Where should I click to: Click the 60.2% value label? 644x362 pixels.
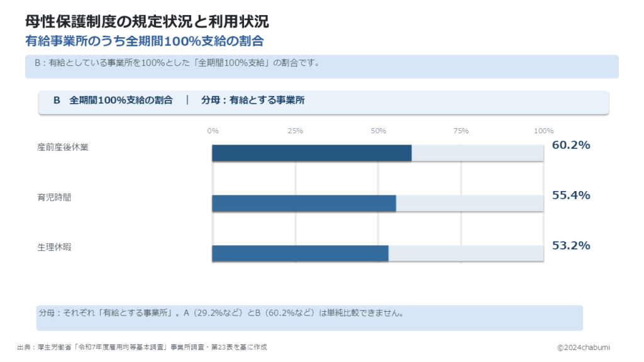click(x=571, y=145)
